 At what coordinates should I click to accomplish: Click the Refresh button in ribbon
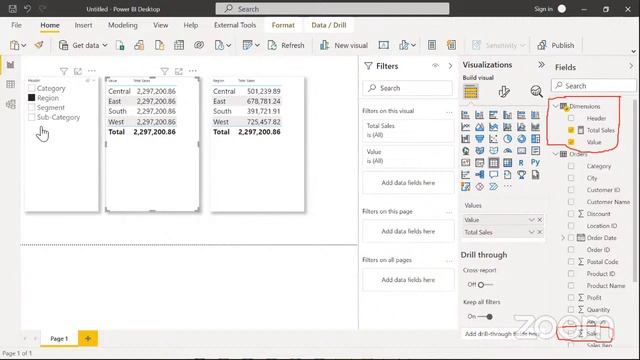point(286,45)
